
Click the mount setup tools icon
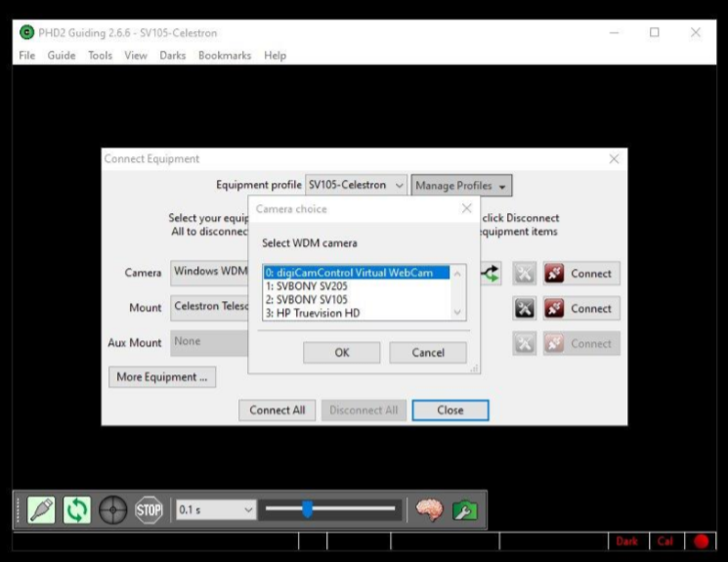pyautogui.click(x=524, y=309)
